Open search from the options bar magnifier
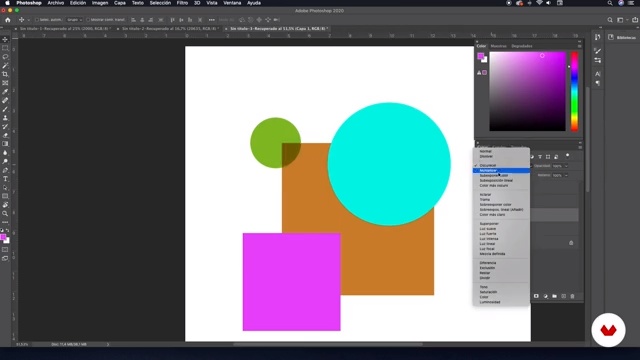Viewport: 640px width, 360px height. coord(610,20)
